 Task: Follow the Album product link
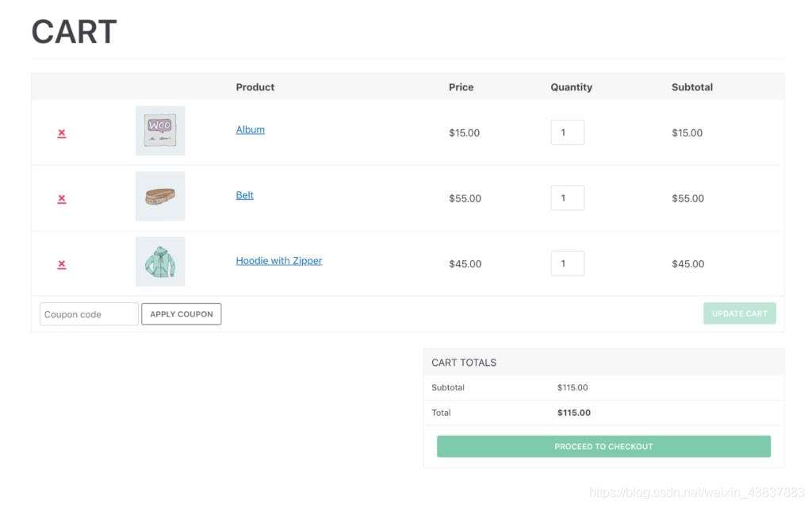tap(250, 129)
